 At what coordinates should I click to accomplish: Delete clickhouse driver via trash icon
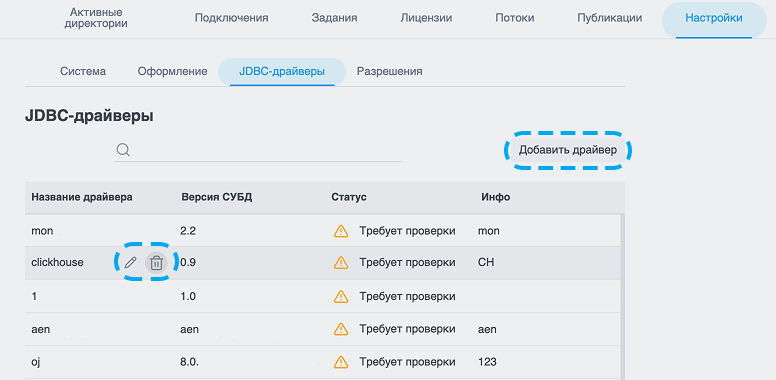pyautogui.click(x=156, y=263)
